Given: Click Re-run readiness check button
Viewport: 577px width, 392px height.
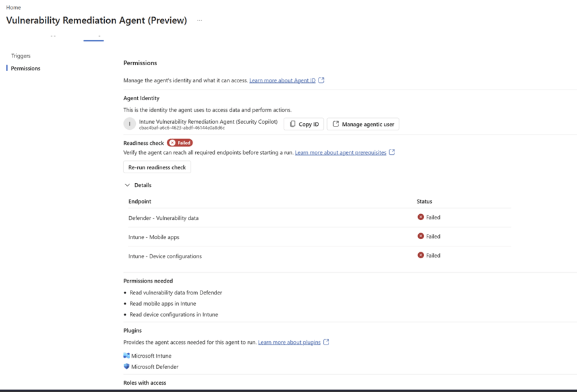Looking at the screenshot, I should [x=157, y=167].
